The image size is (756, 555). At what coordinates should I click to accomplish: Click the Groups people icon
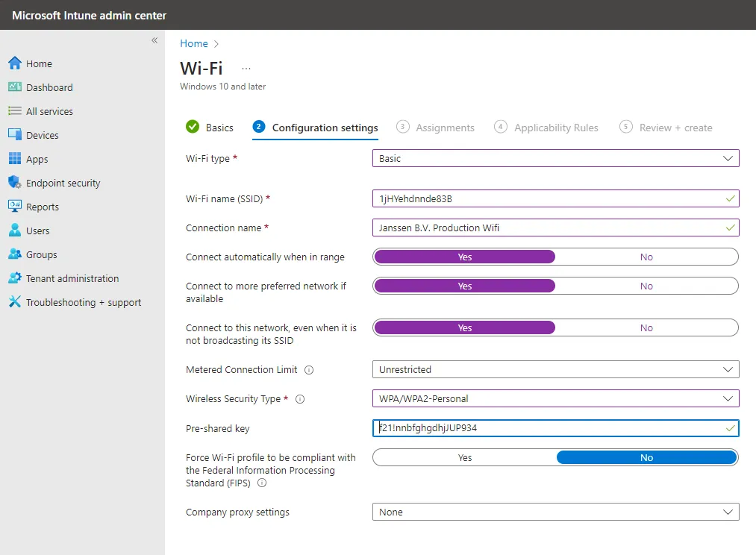[x=15, y=254]
